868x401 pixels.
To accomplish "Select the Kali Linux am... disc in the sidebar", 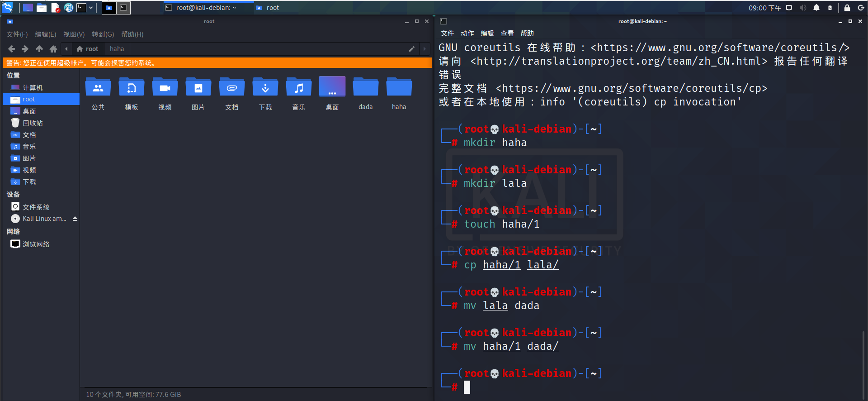I will 39,219.
